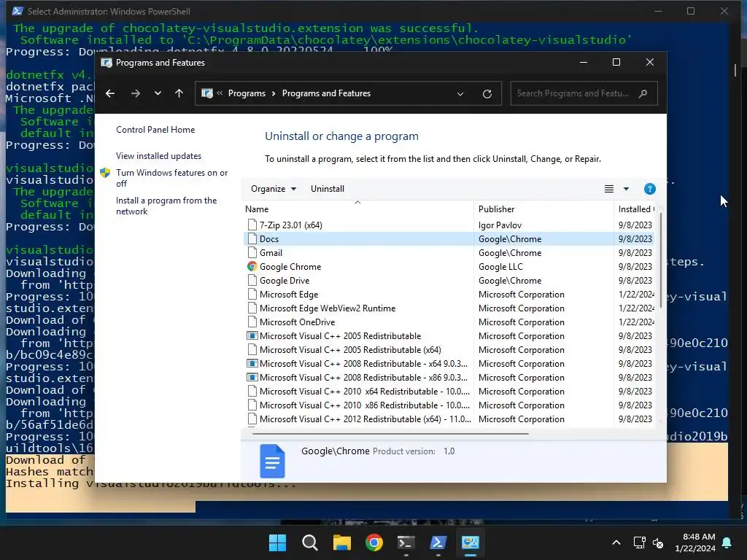Viewport: 747px width, 560px height.
Task: Click the shield icon beside Windows features
Action: [105, 173]
